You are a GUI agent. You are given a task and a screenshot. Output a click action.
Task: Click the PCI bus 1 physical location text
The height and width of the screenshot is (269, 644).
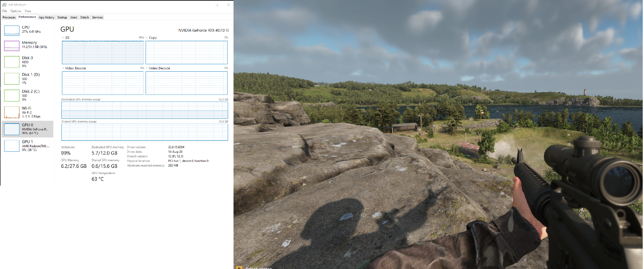tap(188, 161)
